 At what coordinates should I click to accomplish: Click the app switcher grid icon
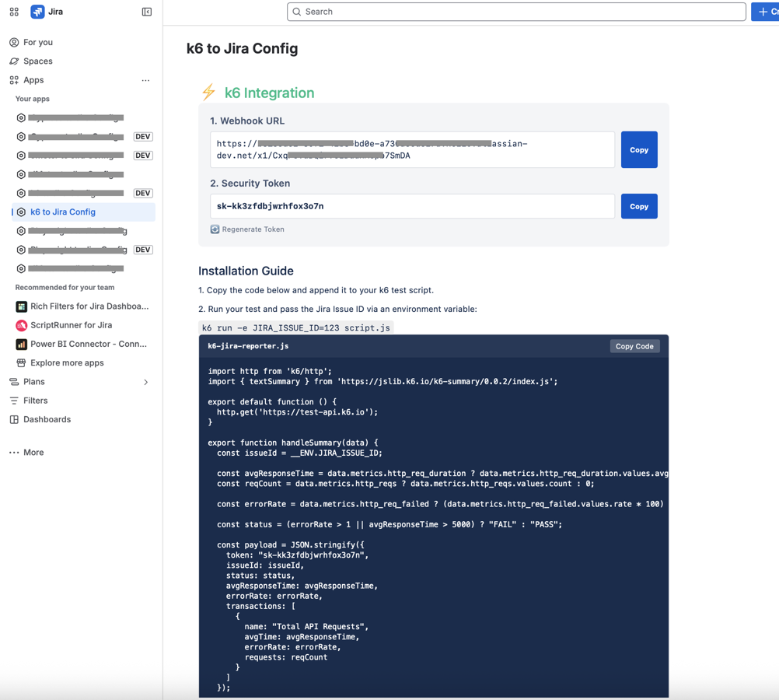tap(14, 12)
